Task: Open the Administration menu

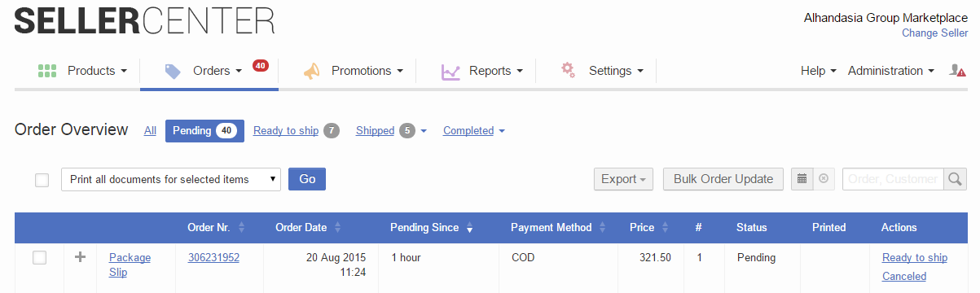Action: [891, 71]
